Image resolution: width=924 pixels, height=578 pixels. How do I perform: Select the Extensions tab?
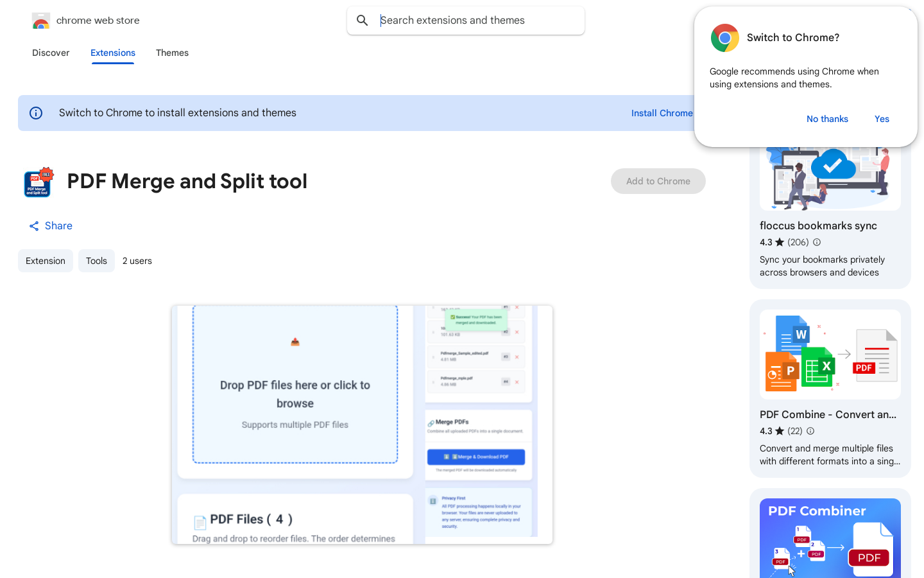(113, 53)
